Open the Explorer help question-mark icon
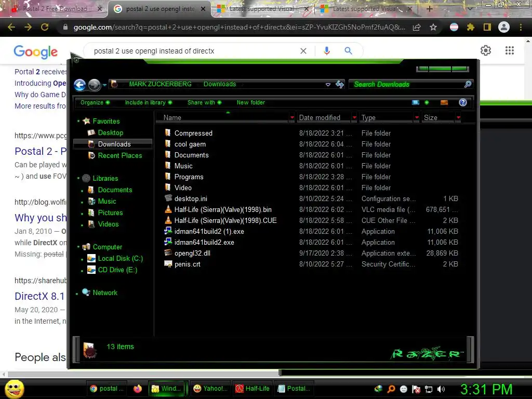This screenshot has height=399, width=532. [463, 102]
